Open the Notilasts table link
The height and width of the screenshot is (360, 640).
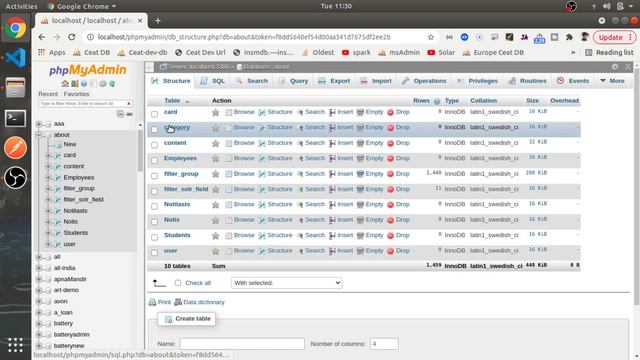pyautogui.click(x=177, y=204)
